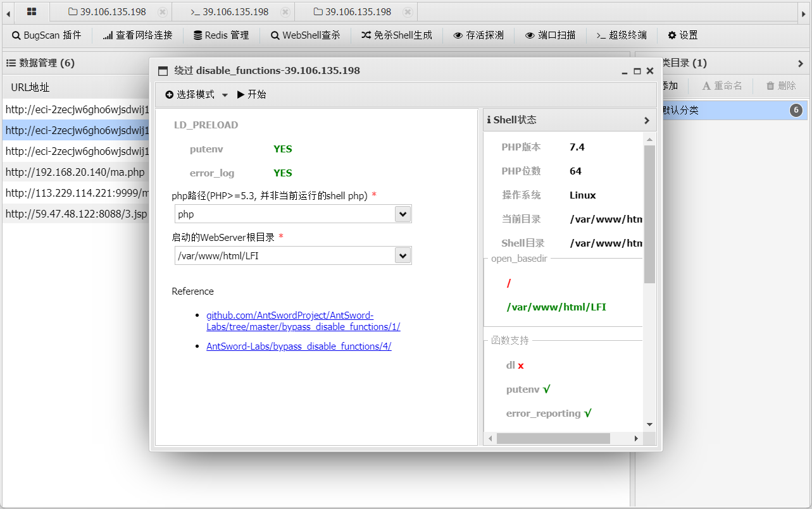Click the Shell panel horizontal scrollbar thumb
Viewport: 812px width, 509px height.
click(553, 438)
